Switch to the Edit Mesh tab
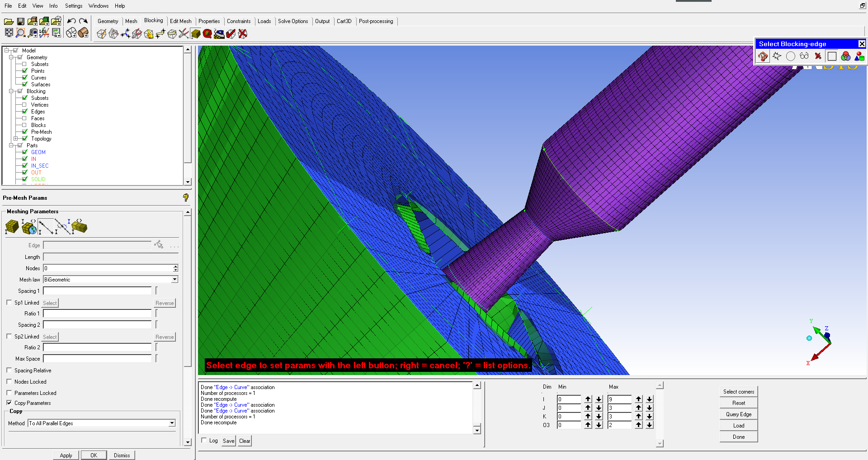868x460 pixels. tap(180, 21)
